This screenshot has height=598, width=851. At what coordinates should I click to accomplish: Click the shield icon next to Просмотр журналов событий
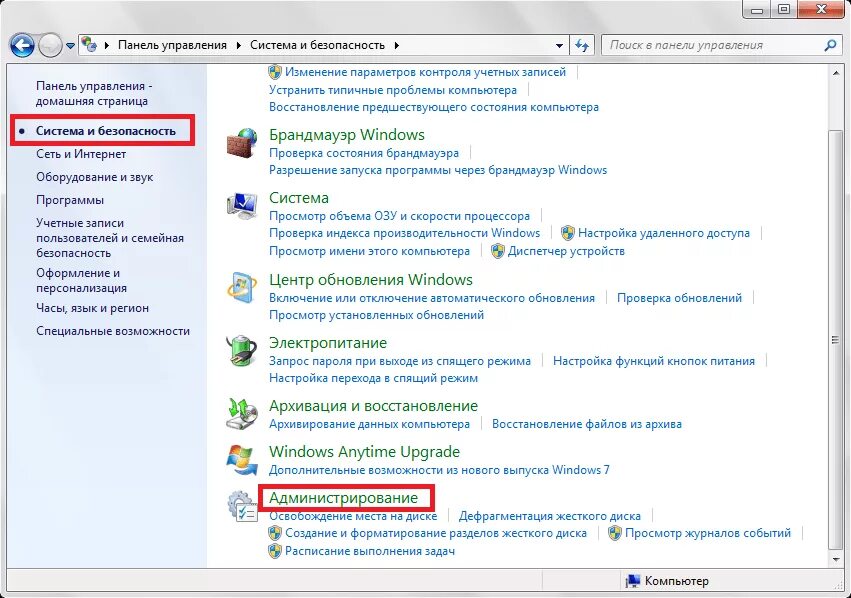(x=614, y=533)
